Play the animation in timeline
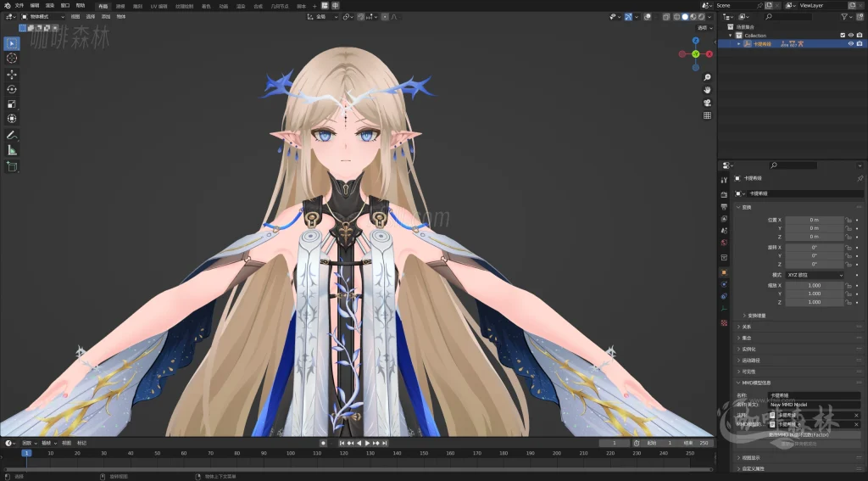 [367, 443]
